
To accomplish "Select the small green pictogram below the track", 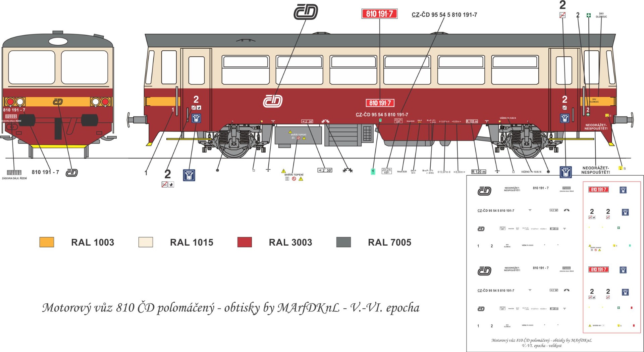I will pos(373,171).
